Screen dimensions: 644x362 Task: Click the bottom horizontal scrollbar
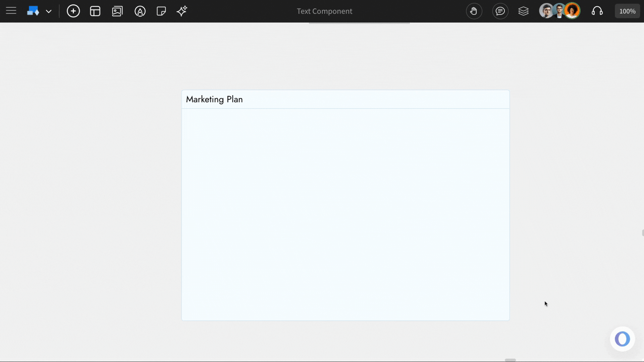510,360
